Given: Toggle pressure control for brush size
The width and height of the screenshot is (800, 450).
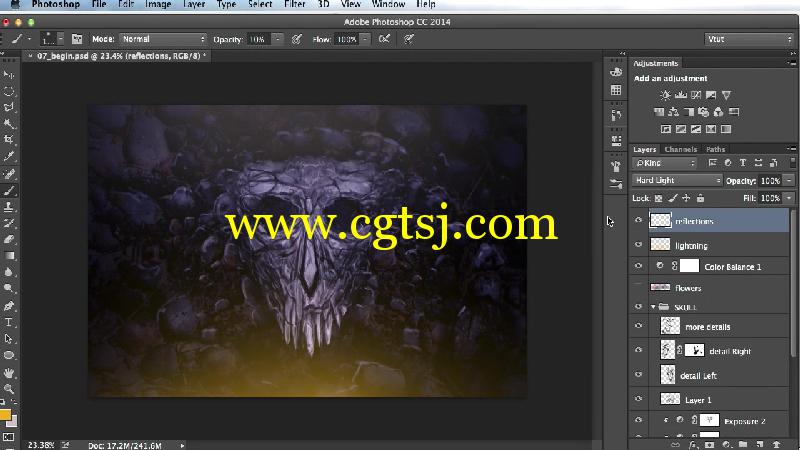Looking at the screenshot, I should click(x=409, y=39).
